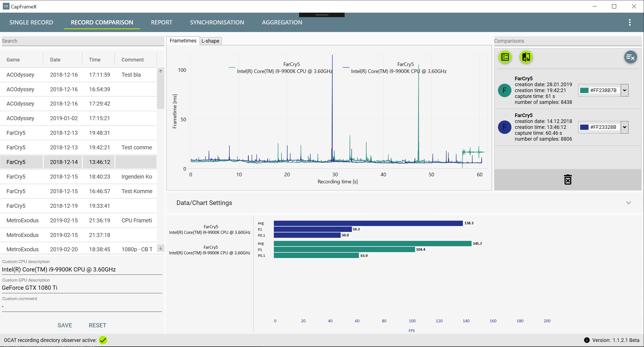This screenshot has height=347, width=644.
Task: Click the Search records field
Action: [x=83, y=41]
